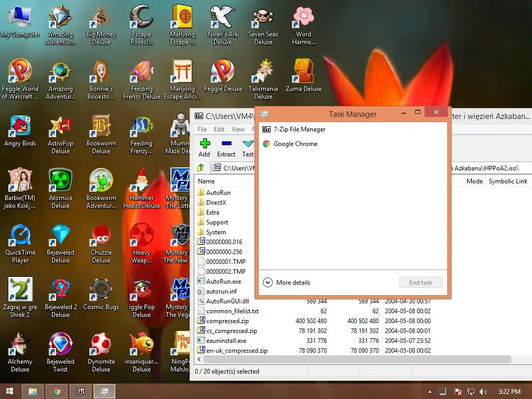532x399 pixels.
Task: Open the View menu in 7-Zip
Action: (x=238, y=129)
